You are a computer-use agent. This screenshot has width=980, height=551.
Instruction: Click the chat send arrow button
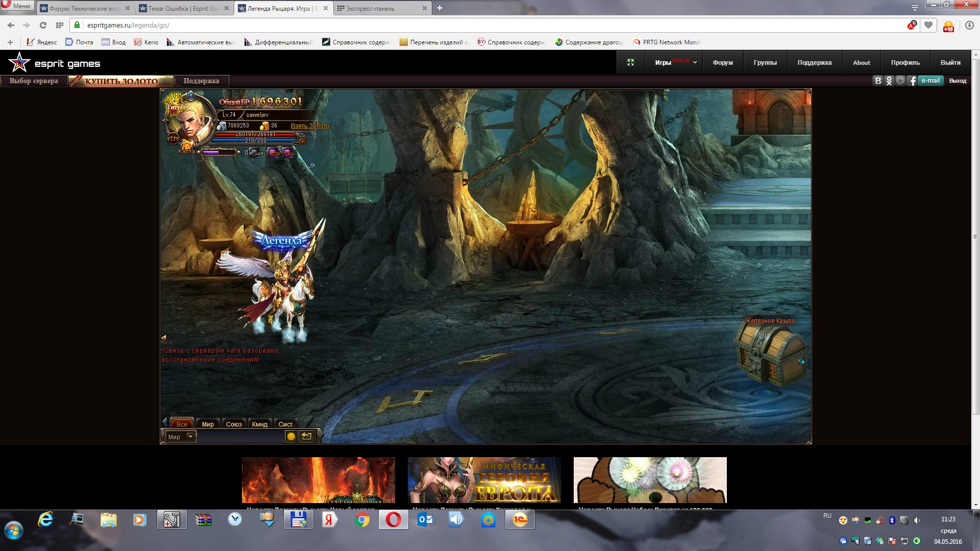306,436
